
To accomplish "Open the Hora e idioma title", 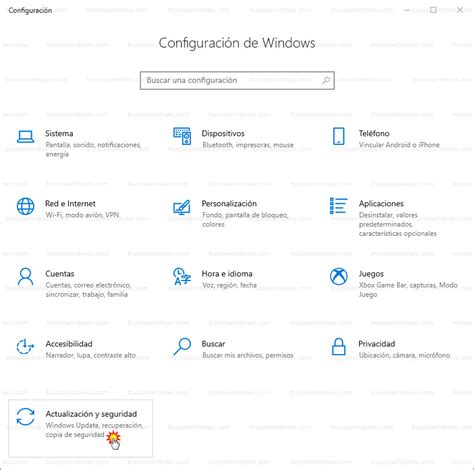I will point(227,274).
